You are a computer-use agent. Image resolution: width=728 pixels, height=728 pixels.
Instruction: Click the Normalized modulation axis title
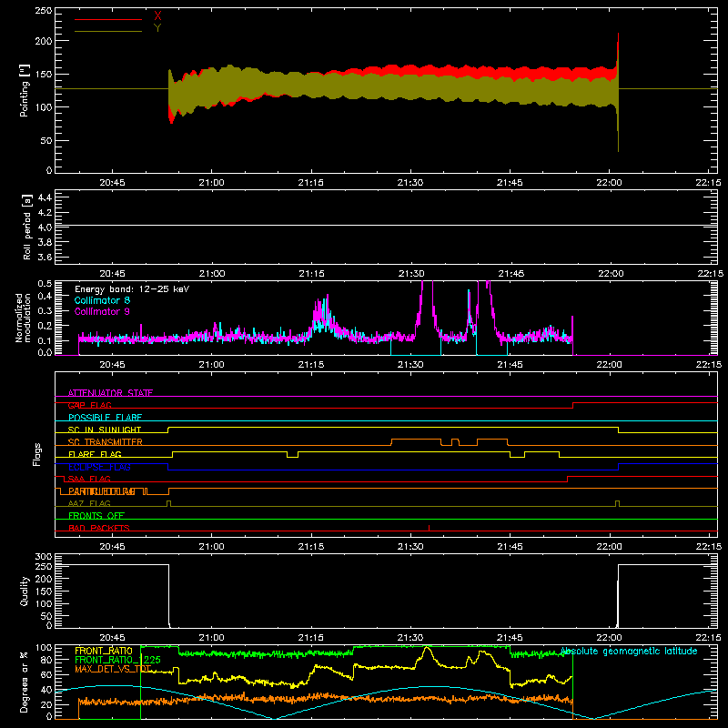click(23, 318)
